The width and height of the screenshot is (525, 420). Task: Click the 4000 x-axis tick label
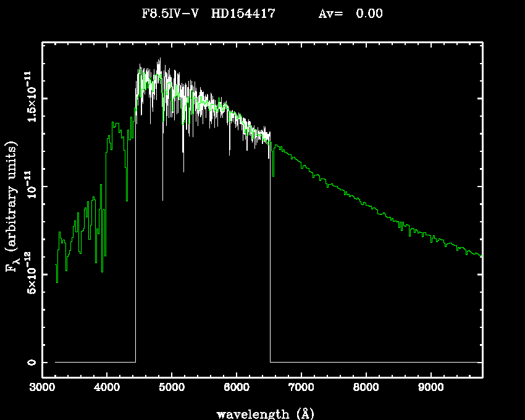(107, 388)
